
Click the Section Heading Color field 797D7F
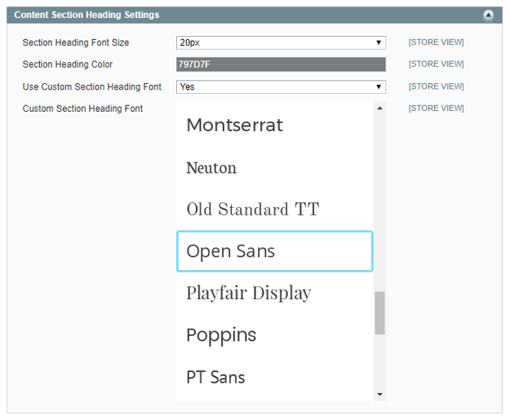point(281,64)
